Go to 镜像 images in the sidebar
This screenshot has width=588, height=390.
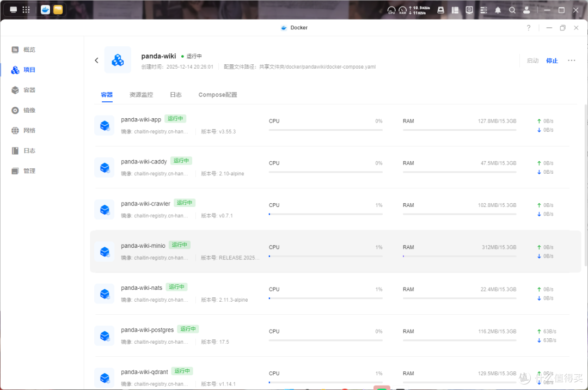click(23, 110)
